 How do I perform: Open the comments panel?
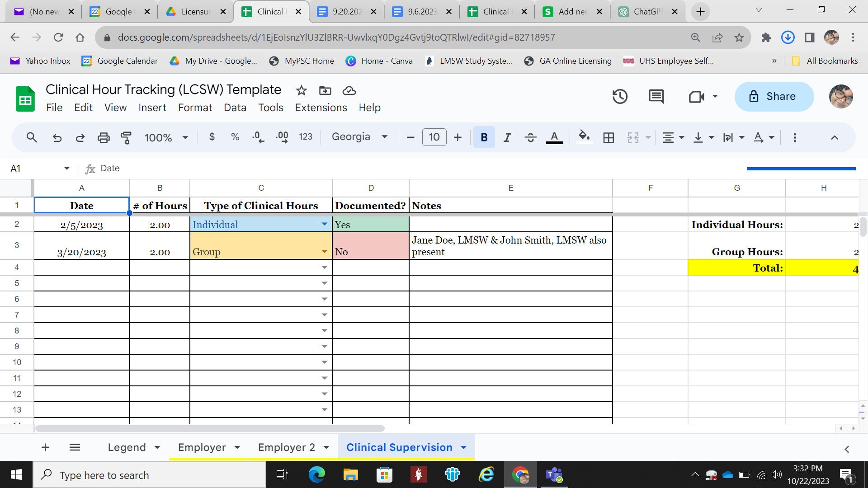pyautogui.click(x=656, y=96)
